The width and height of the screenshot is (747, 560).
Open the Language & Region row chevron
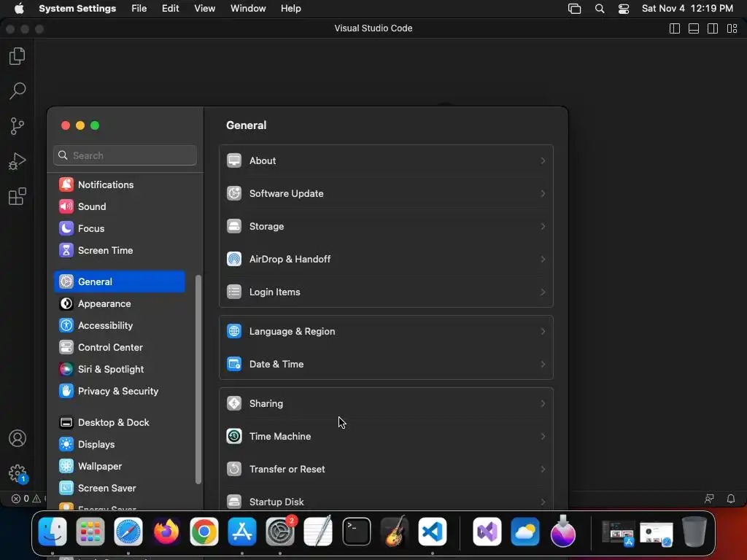(x=543, y=332)
